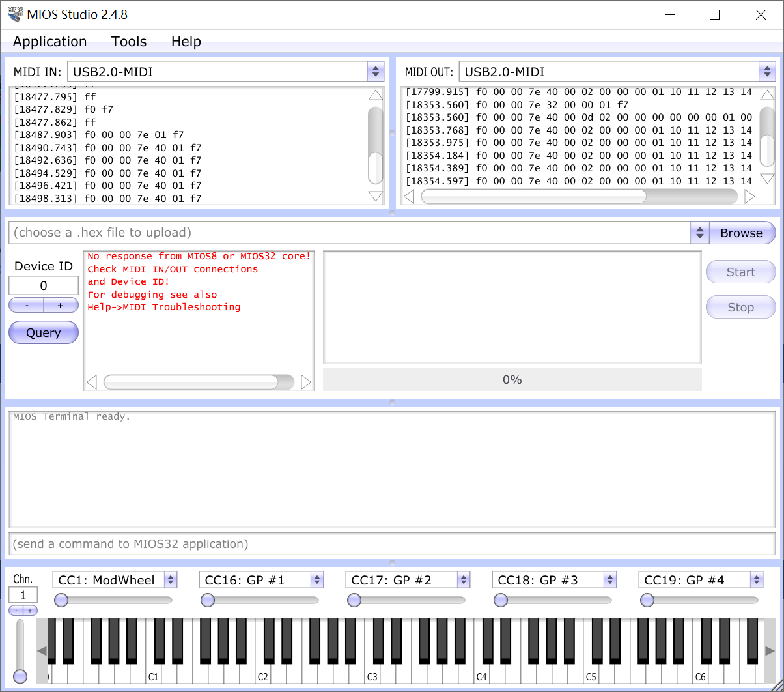Open the Tools menu

(x=129, y=42)
